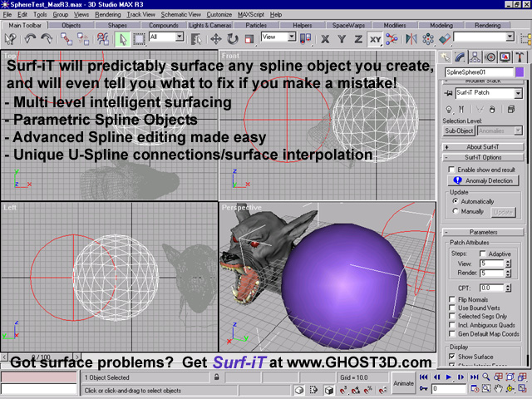Open the selection filter All dropdown
Viewport: 532px width, 399px height.
pos(180,37)
